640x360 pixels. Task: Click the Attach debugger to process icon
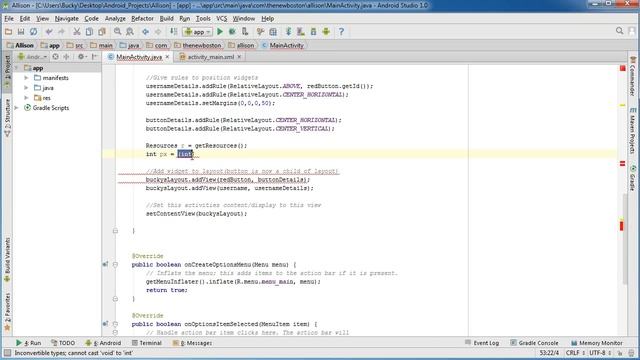(245, 31)
